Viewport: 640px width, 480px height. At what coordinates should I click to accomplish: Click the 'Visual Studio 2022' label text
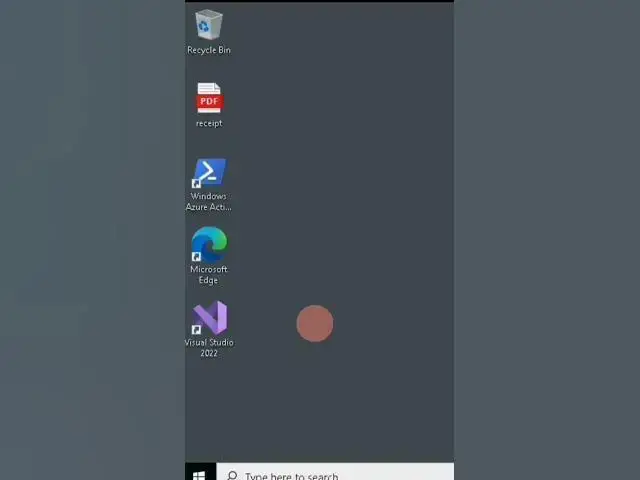click(x=209, y=348)
